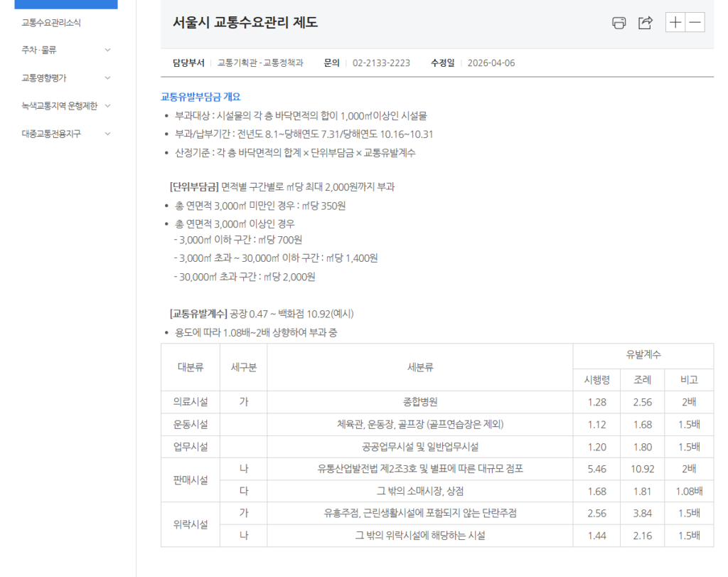Image resolution: width=728 pixels, height=577 pixels.
Task: Expand 교통영향평가 chevron
Action: coord(108,78)
